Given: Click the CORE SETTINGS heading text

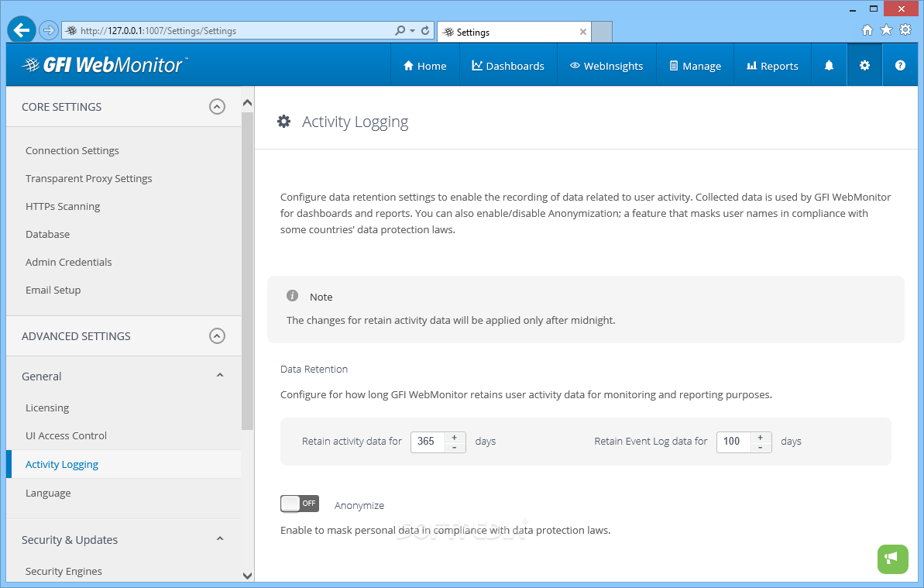Looking at the screenshot, I should [61, 107].
